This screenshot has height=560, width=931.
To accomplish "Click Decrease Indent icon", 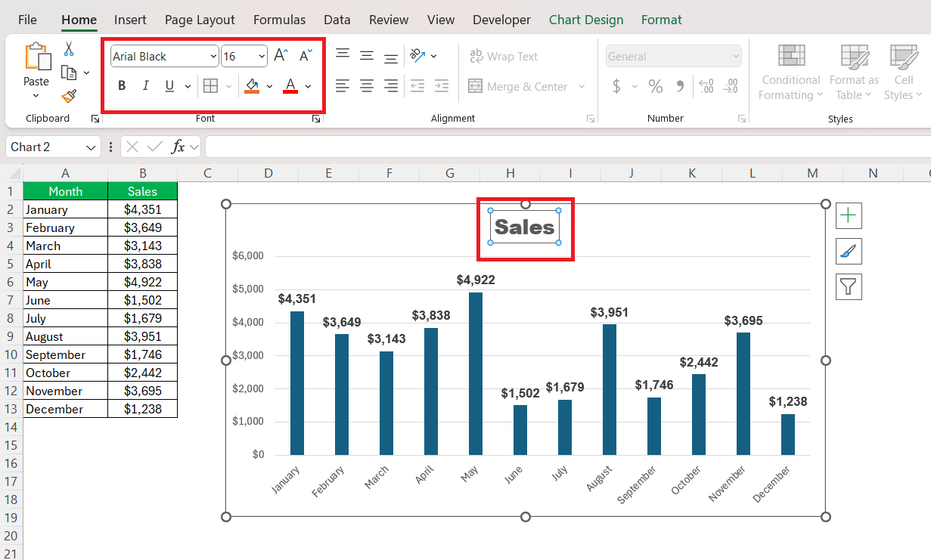I will [x=417, y=86].
